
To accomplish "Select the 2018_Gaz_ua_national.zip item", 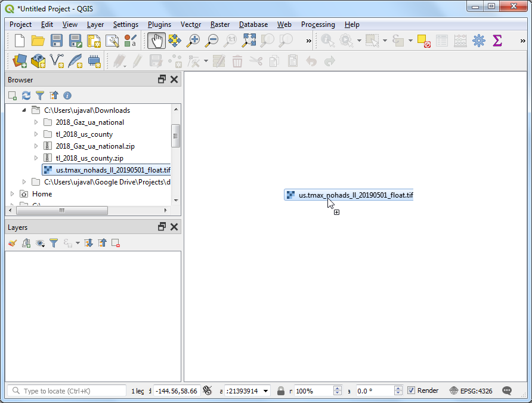I will coord(95,146).
